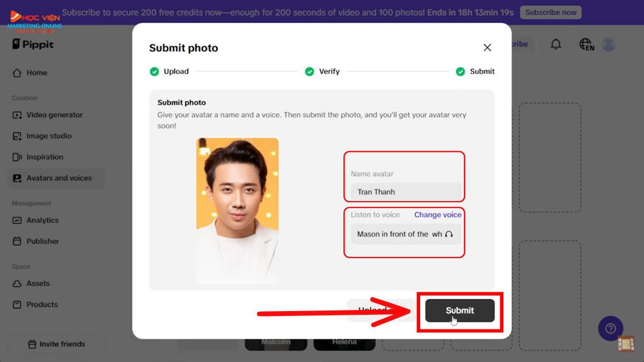Click the Submit step indicator

tap(475, 71)
